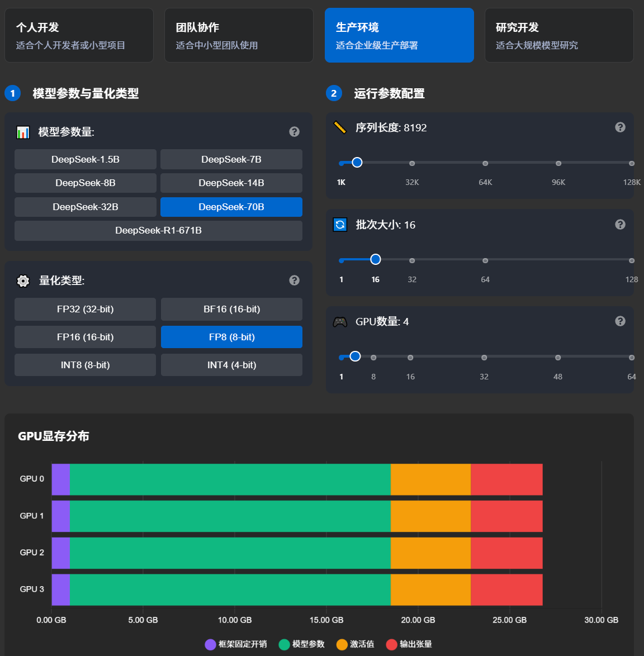The height and width of the screenshot is (656, 644).
Task: Choose the DeepSeek-1.5B model
Action: coord(86,159)
